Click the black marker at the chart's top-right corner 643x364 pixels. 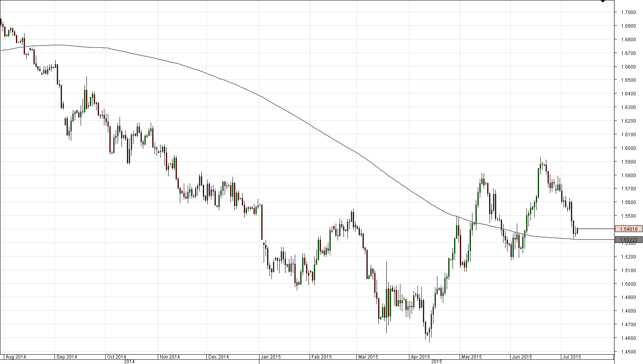pos(603,1)
